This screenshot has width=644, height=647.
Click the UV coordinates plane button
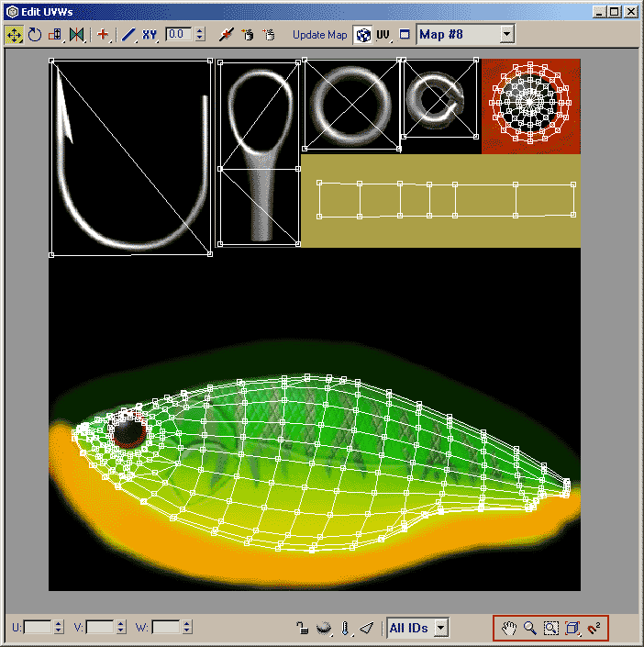coord(383,35)
